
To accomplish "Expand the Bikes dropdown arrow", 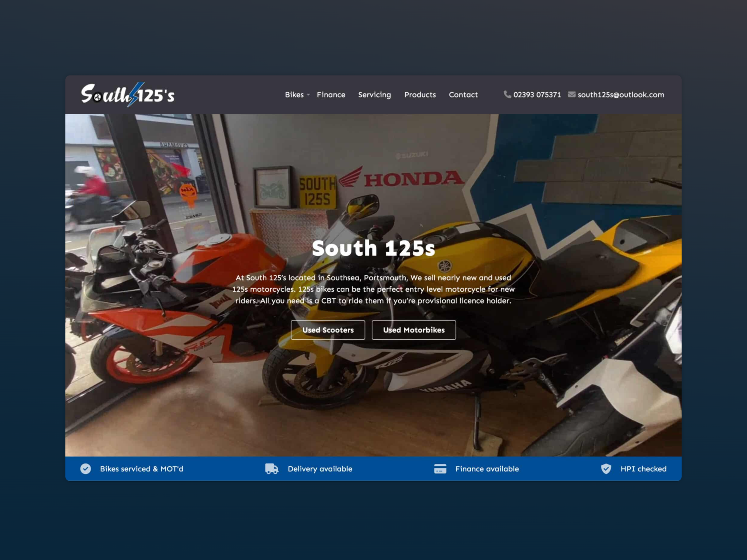I will tap(308, 95).
